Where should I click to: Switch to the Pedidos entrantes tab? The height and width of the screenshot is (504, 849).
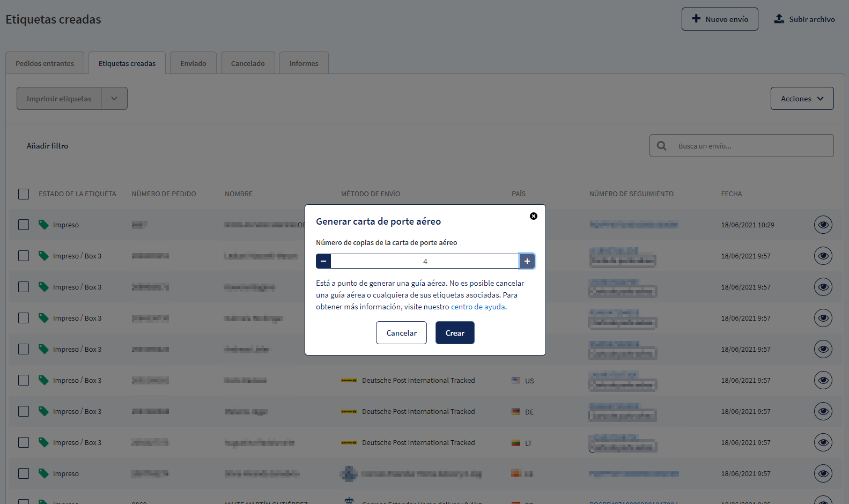click(x=45, y=63)
